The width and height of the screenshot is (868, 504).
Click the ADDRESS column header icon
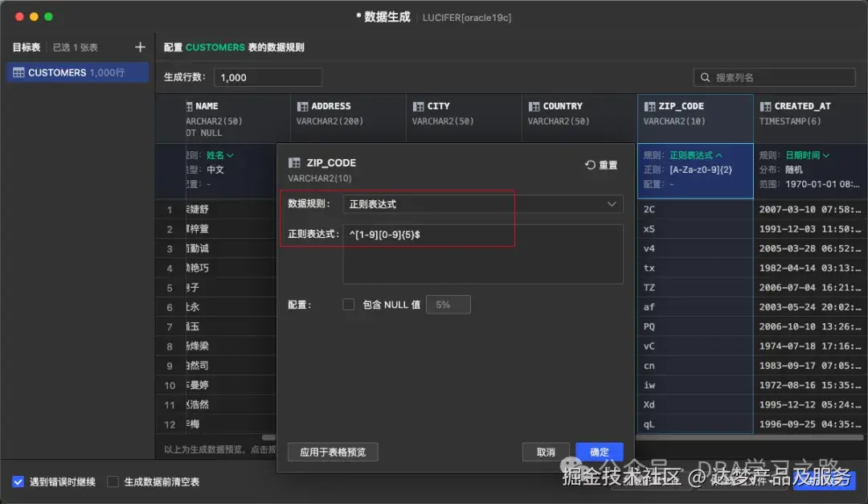click(304, 105)
